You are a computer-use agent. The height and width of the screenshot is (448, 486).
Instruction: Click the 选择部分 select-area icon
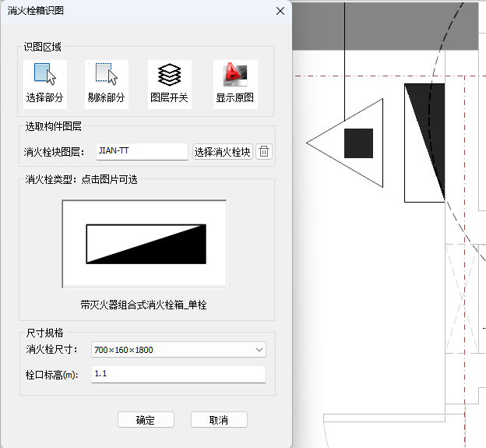[x=45, y=84]
